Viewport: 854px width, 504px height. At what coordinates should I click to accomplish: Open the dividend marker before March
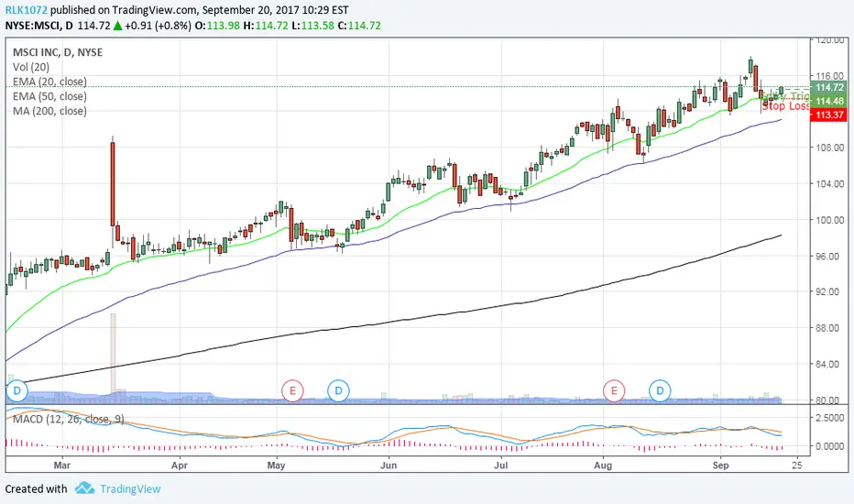pyautogui.click(x=16, y=390)
